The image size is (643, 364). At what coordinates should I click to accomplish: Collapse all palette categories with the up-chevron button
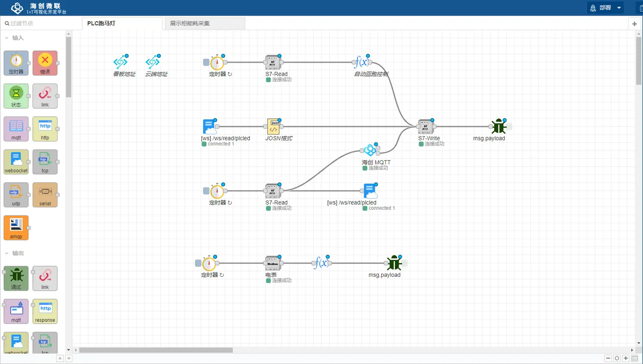(x=60, y=358)
